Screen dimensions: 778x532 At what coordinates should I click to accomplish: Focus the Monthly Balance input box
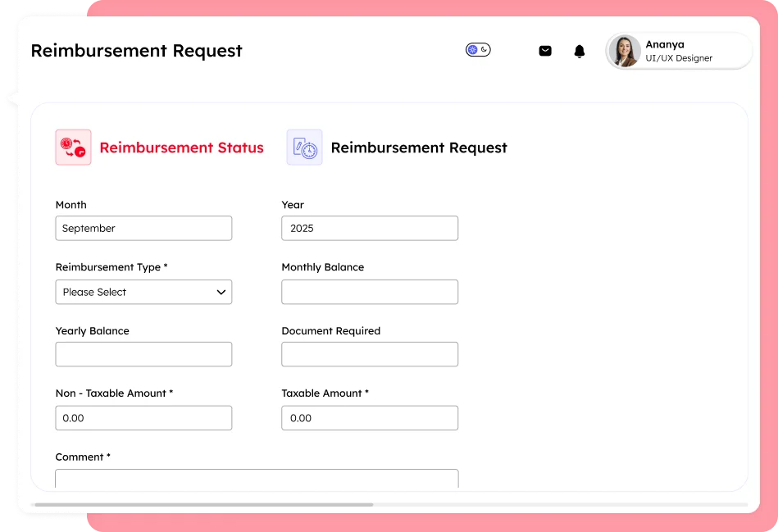369,292
